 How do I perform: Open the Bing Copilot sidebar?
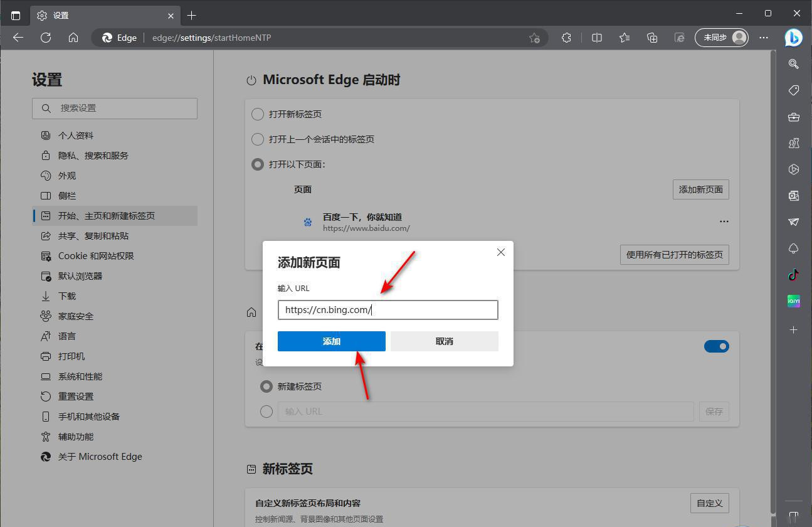point(793,38)
